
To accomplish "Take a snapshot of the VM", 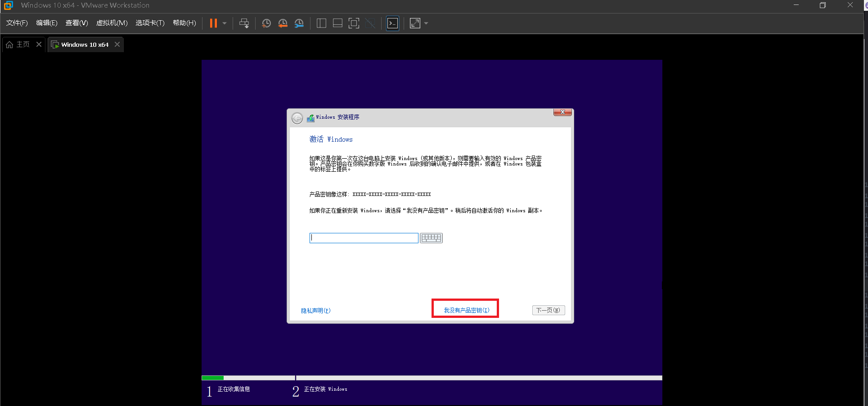I will (x=266, y=23).
